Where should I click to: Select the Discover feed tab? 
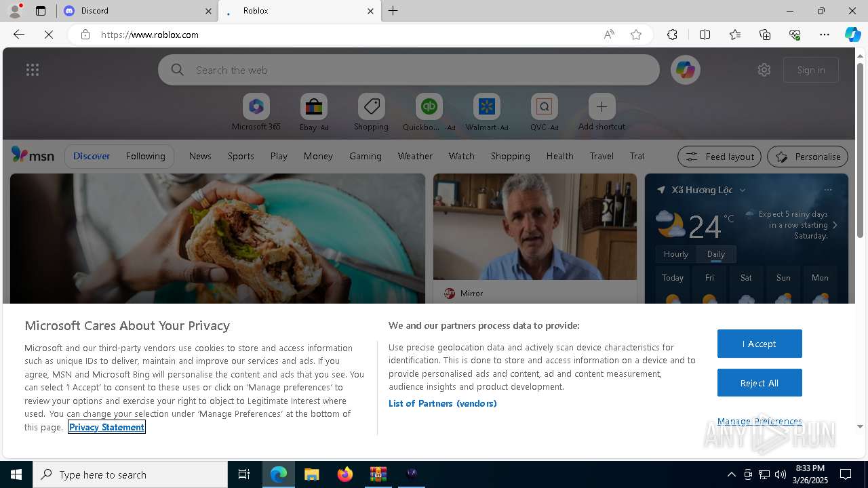click(92, 156)
